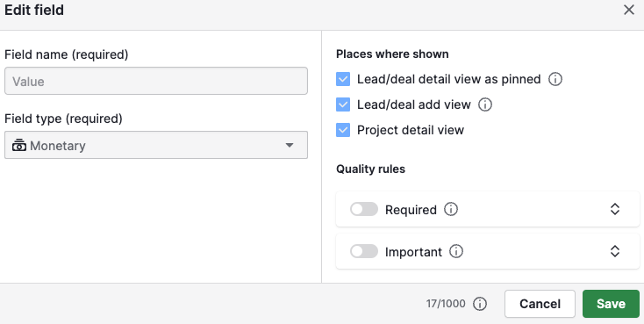
Task: Expand the Important quality rule chevrons
Action: (614, 251)
